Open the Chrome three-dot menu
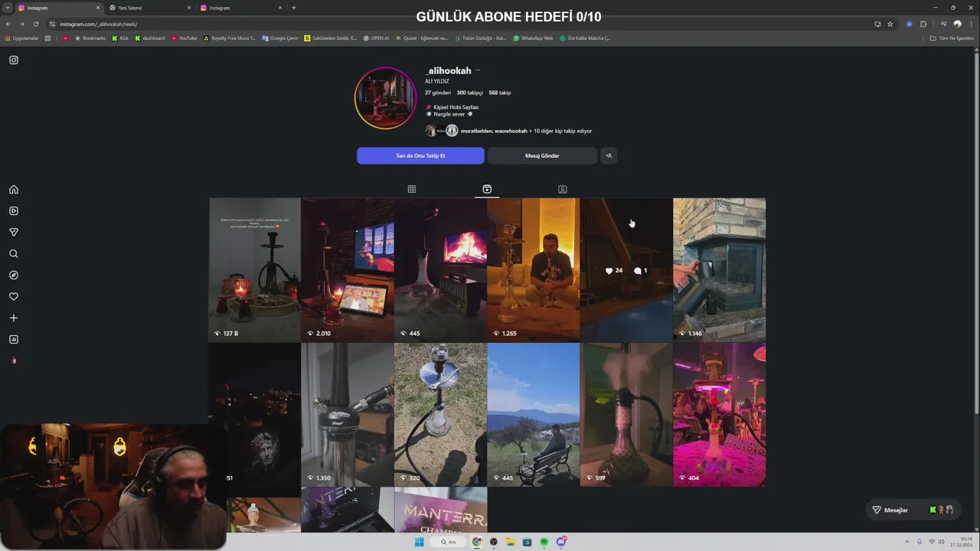Viewport: 980px width, 551px height. click(971, 24)
